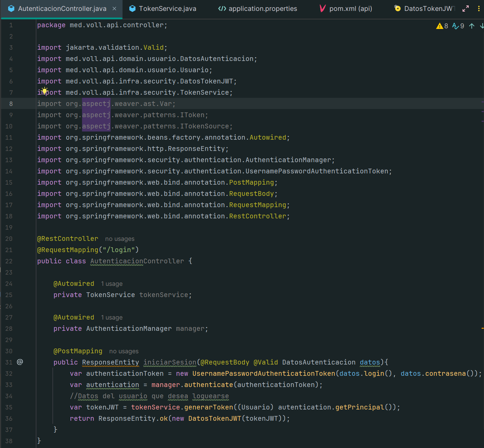484x448 pixels.
Task: Click line number 31 in gutter
Action: click(9, 362)
